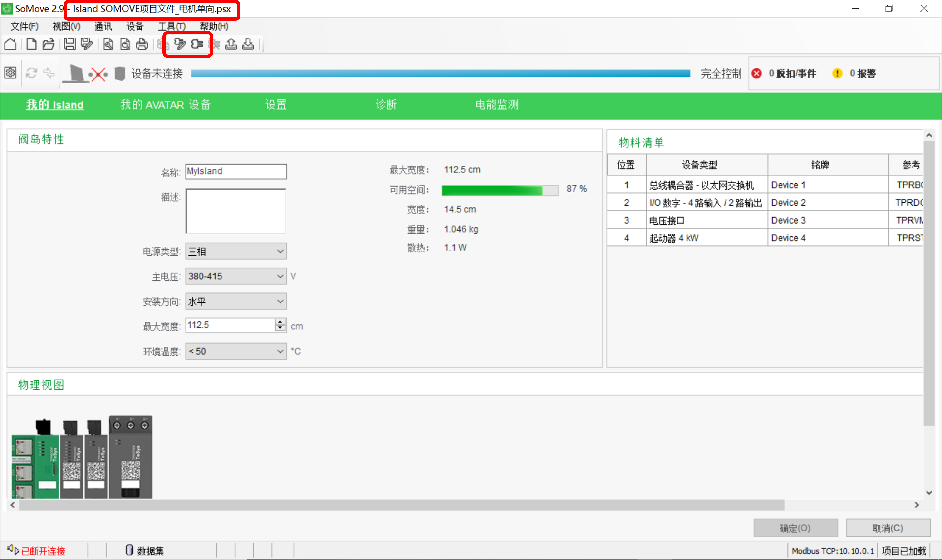Viewport: 942px width, 560px height.
Task: Click the connect device plug icon
Action: point(197,44)
